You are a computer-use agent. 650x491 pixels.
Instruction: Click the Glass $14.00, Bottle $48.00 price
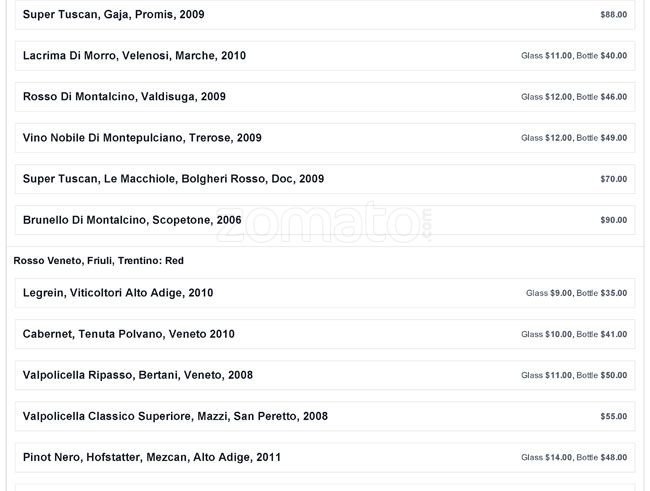point(574,457)
